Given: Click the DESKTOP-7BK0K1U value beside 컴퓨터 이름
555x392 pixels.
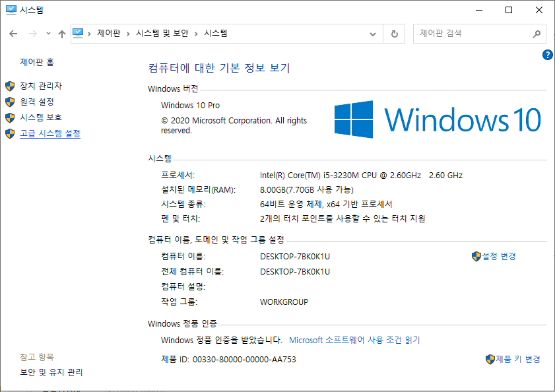Looking at the screenshot, I should point(295,256).
